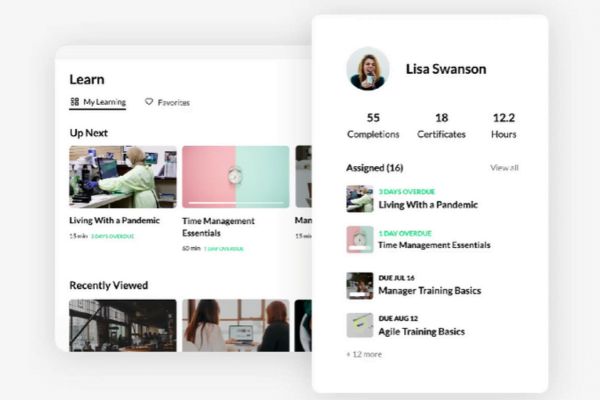Open assigned item Agile Training Basics

[422, 331]
